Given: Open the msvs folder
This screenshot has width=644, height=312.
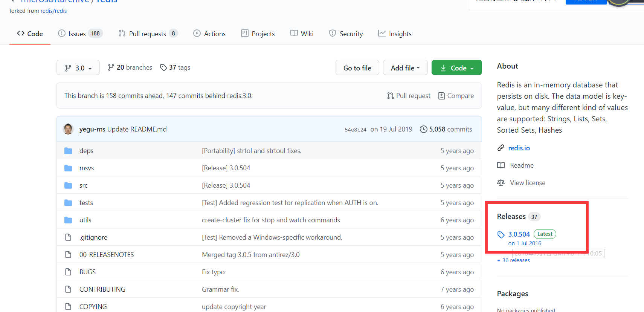Looking at the screenshot, I should (x=87, y=168).
